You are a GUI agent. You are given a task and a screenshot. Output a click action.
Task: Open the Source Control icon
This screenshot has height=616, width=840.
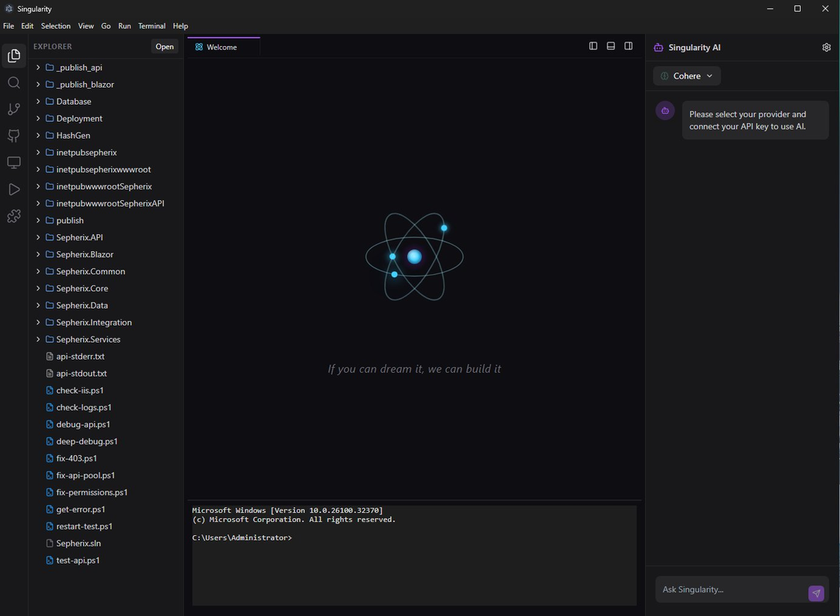pyautogui.click(x=14, y=109)
